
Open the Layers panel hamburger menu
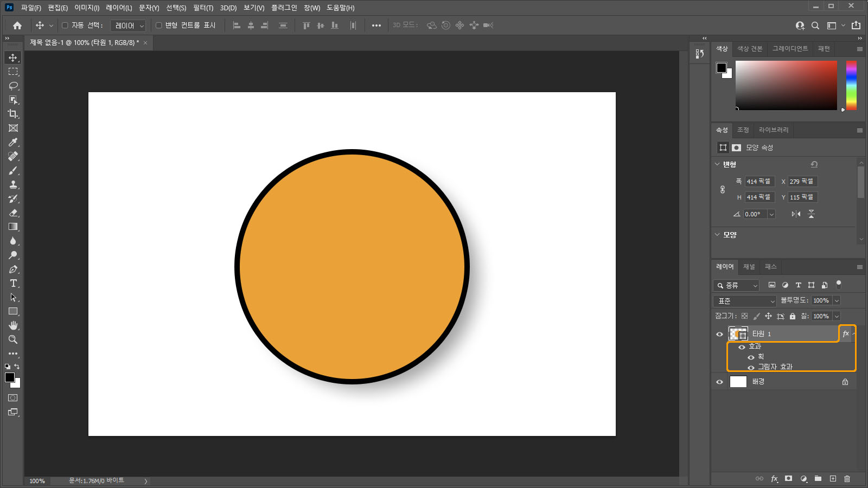pyautogui.click(x=859, y=267)
